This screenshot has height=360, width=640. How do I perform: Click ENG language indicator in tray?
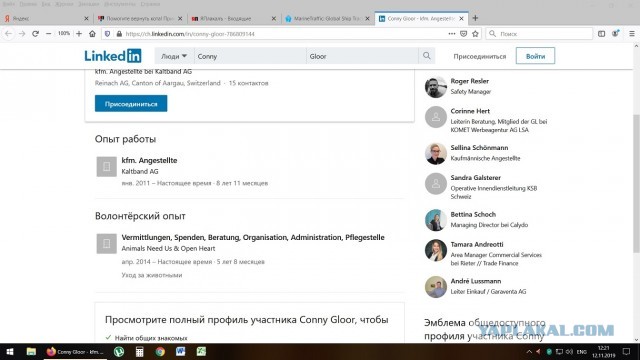(x=582, y=351)
